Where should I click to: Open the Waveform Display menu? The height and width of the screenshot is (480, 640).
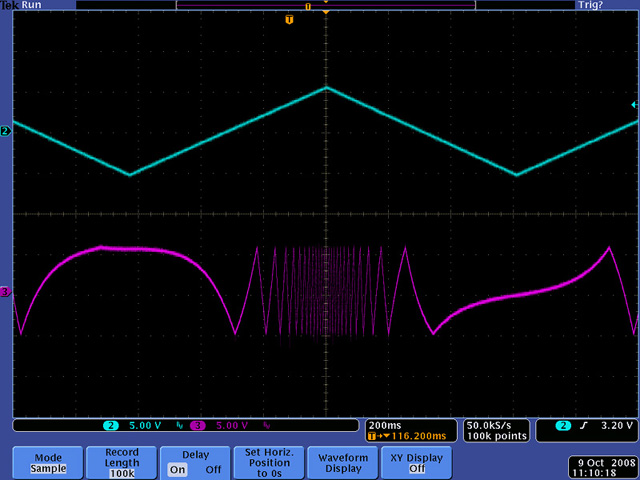coord(343,461)
